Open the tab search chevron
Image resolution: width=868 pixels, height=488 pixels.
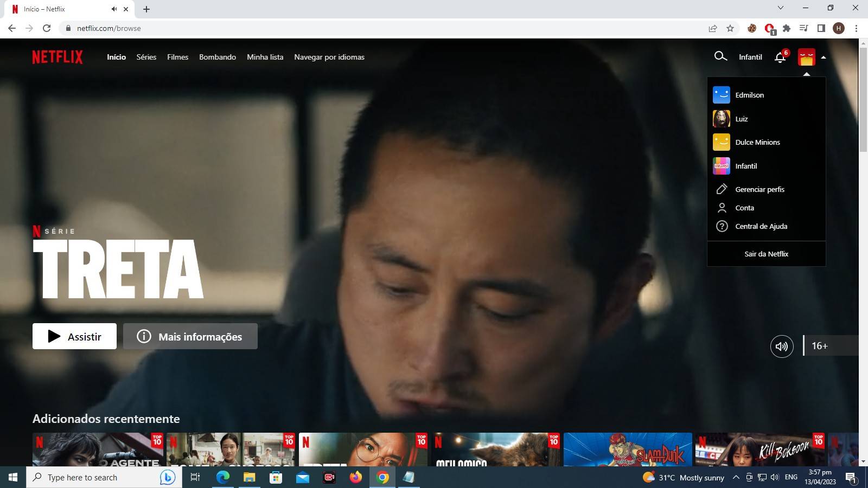pyautogui.click(x=781, y=8)
